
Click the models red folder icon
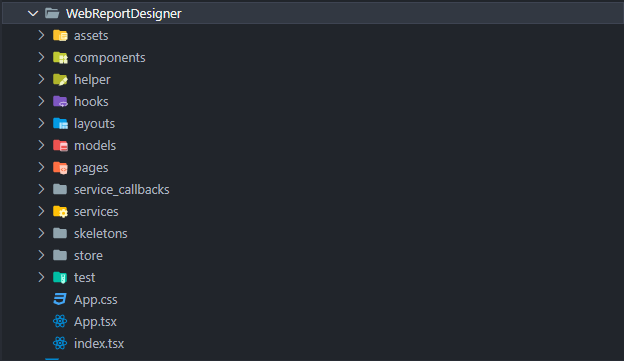coord(60,146)
